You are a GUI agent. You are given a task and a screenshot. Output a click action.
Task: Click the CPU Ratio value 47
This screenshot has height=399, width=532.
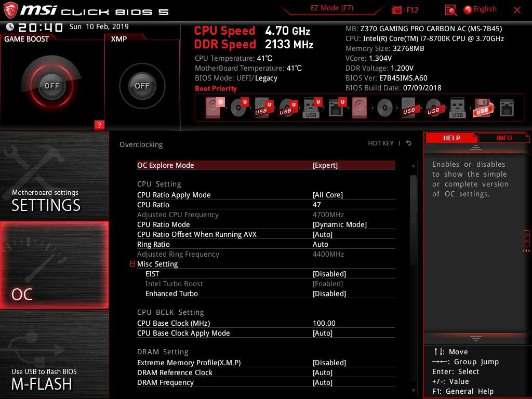(316, 205)
